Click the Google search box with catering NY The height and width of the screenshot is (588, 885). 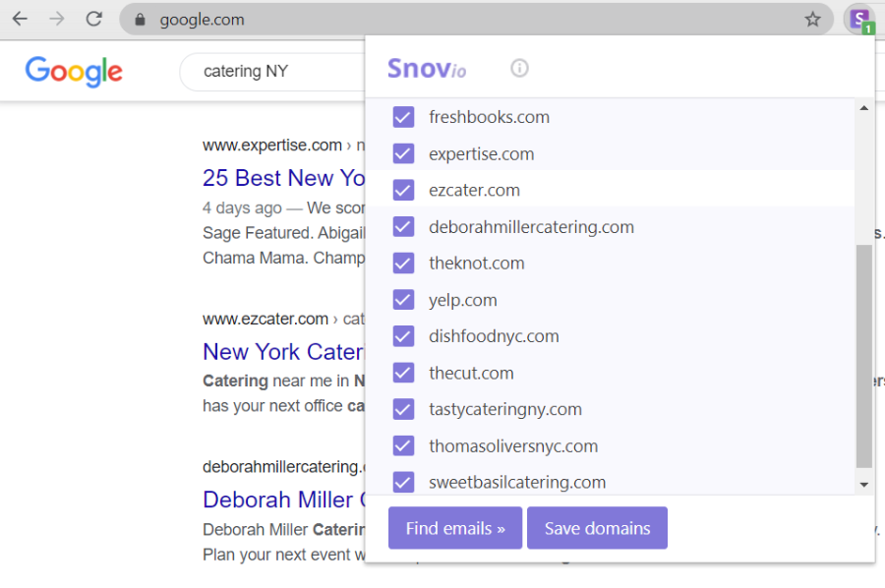tap(272, 72)
